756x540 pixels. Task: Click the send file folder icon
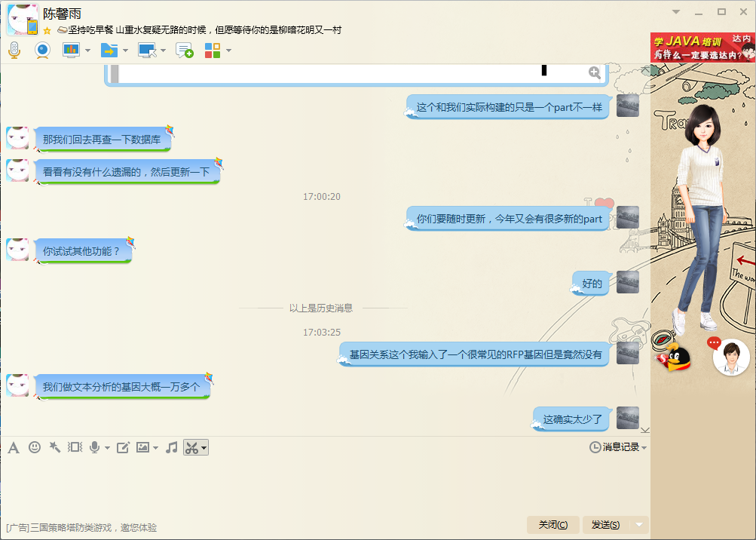click(x=109, y=51)
